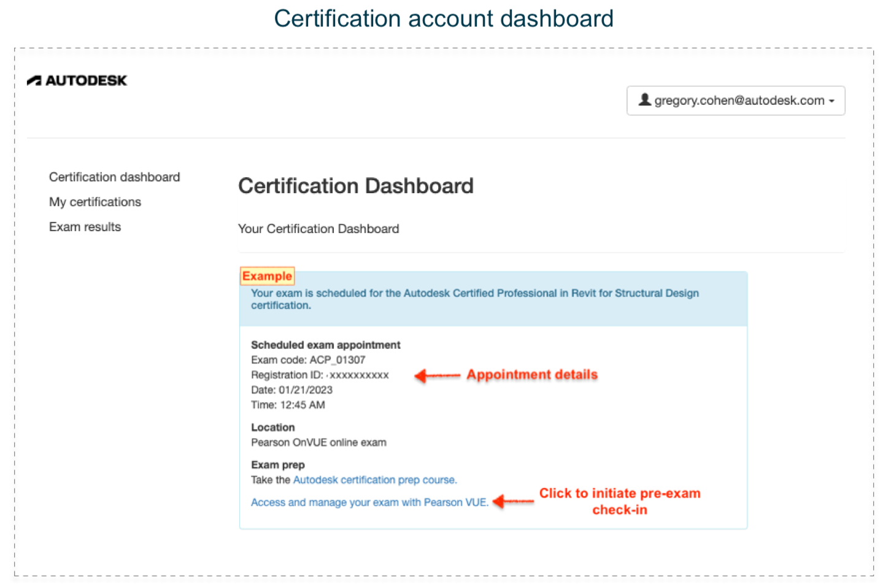883x588 pixels.
Task: Click the Certification Dashboard main heading
Action: pyautogui.click(x=356, y=186)
